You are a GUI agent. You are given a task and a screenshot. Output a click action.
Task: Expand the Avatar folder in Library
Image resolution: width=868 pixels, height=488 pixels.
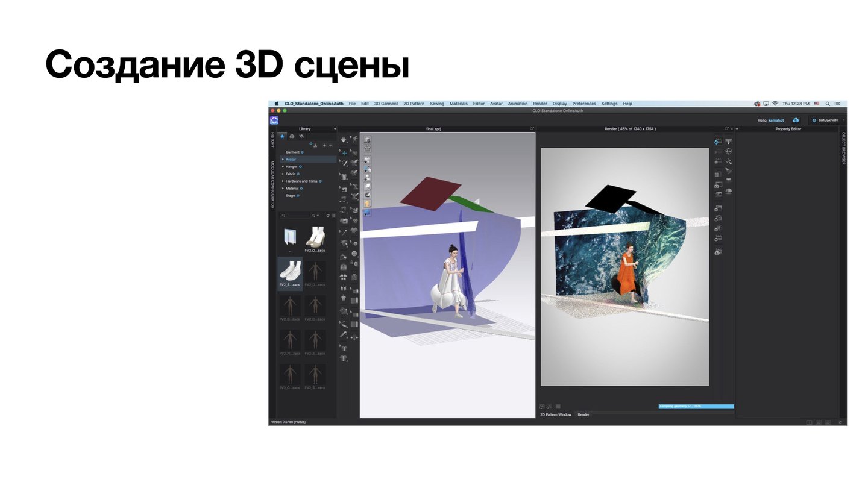pyautogui.click(x=283, y=160)
